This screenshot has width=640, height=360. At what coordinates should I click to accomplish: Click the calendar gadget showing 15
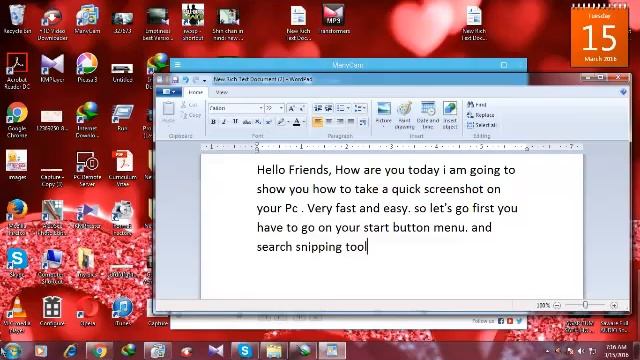pyautogui.click(x=599, y=36)
